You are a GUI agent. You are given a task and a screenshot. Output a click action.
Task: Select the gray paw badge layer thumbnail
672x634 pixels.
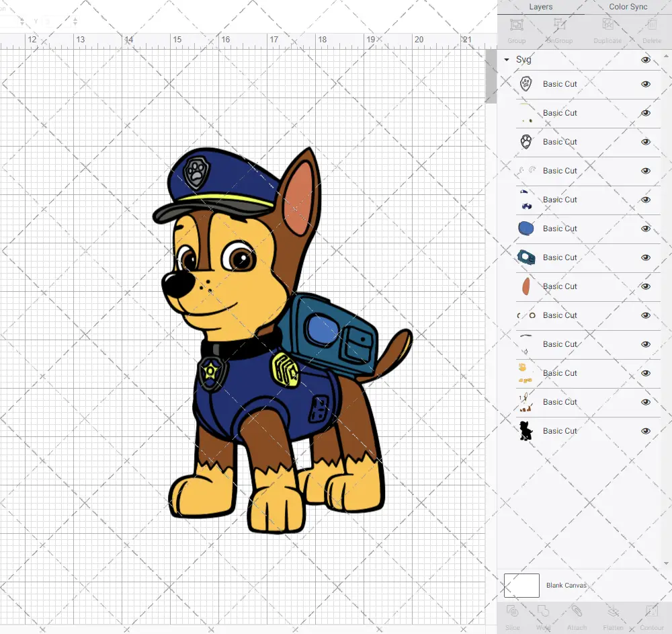coord(526,83)
